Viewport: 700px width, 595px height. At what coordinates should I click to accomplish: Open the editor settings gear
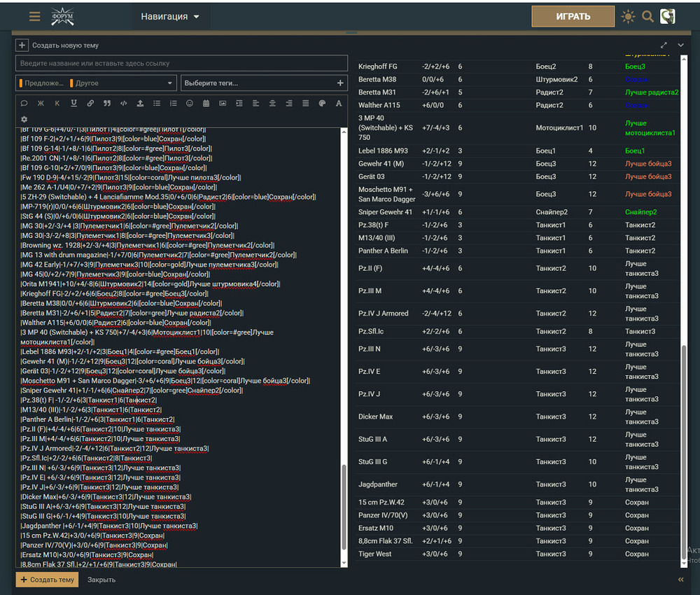24,120
